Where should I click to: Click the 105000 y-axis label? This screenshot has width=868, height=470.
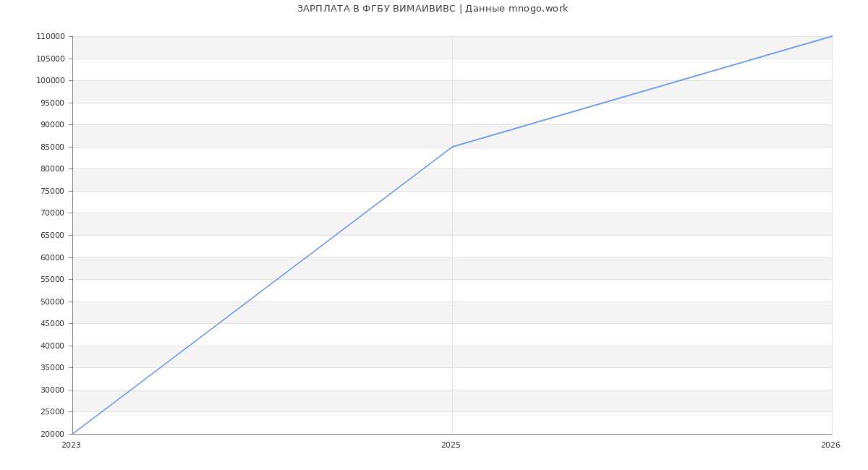[x=50, y=59]
